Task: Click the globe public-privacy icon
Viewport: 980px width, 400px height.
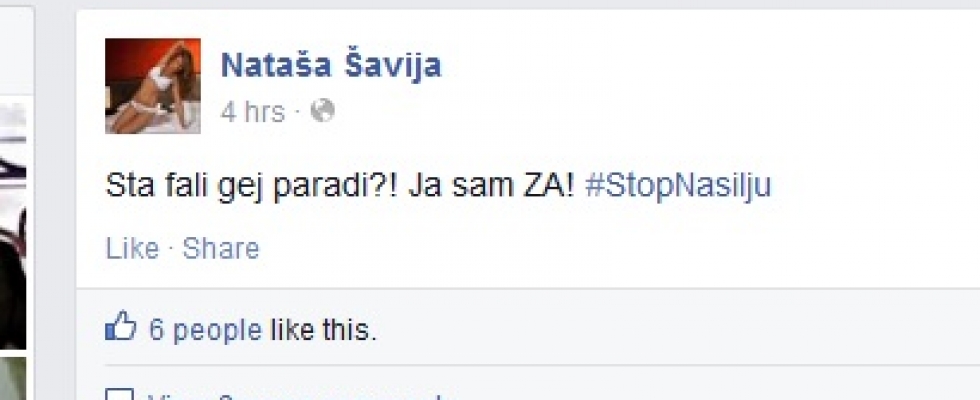Action: [x=322, y=111]
